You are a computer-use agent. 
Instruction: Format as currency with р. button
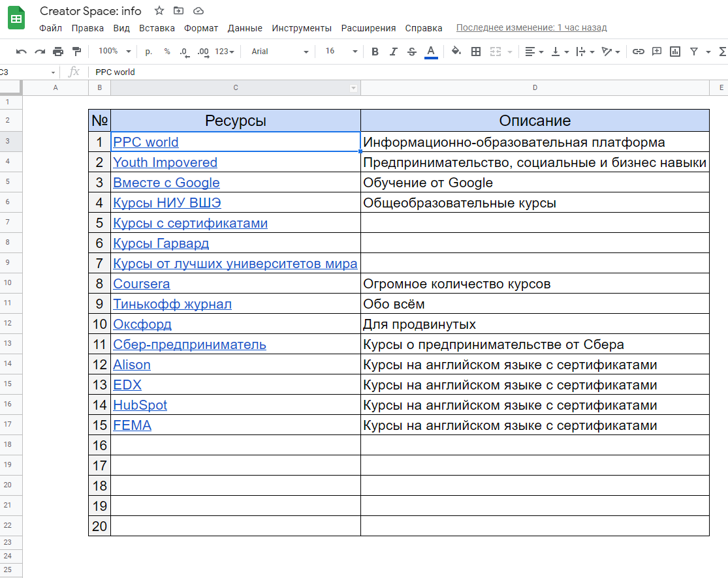coord(149,52)
